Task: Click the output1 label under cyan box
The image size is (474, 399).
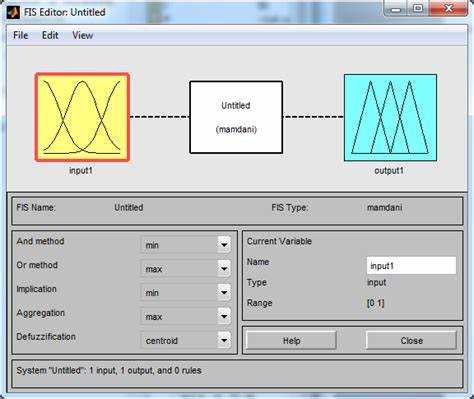Action: point(389,171)
